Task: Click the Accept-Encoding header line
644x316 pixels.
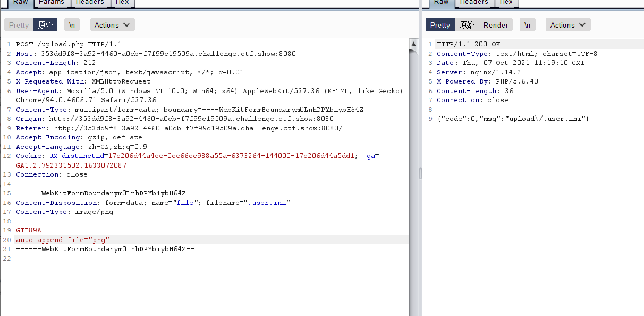Action: point(79,137)
